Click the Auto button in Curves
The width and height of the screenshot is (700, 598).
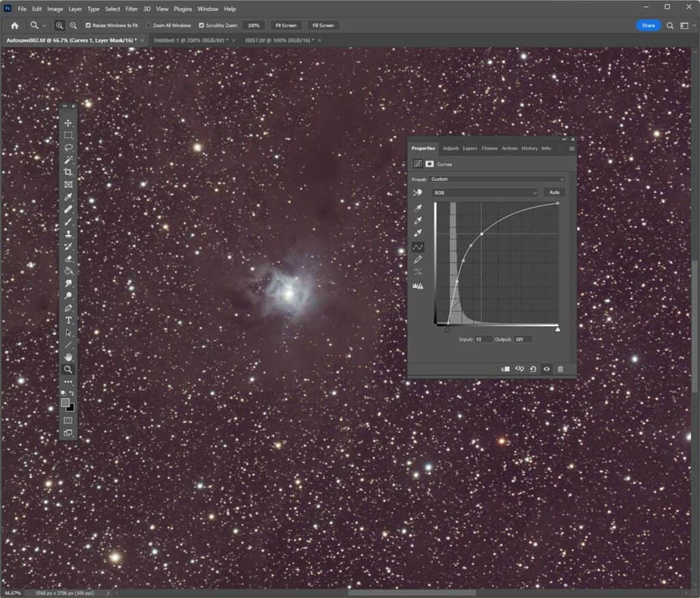554,192
